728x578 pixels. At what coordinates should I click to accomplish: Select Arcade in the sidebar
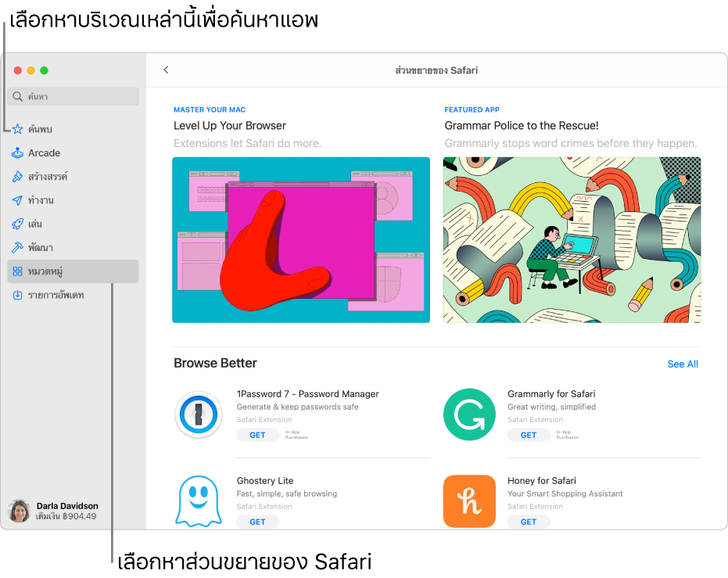pos(74,153)
